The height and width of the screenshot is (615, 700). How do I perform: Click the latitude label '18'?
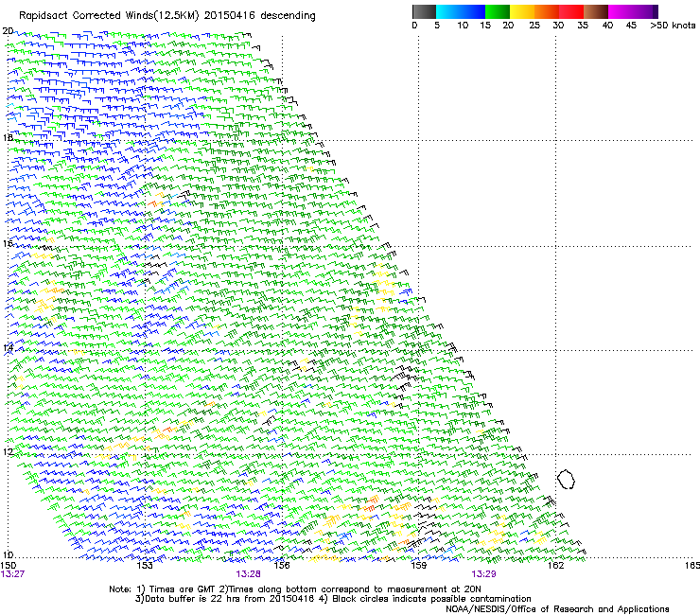[8, 137]
